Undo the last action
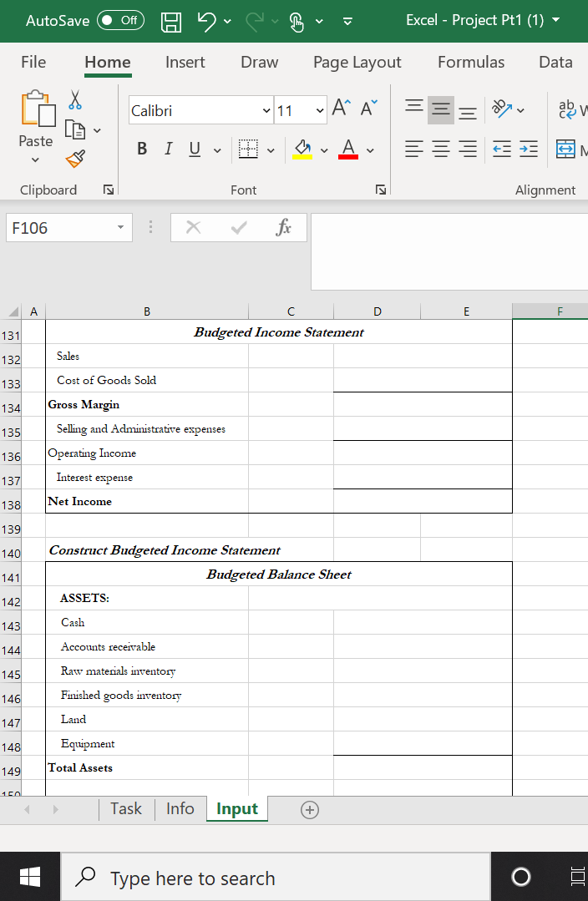This screenshot has width=588, height=901. pos(207,21)
